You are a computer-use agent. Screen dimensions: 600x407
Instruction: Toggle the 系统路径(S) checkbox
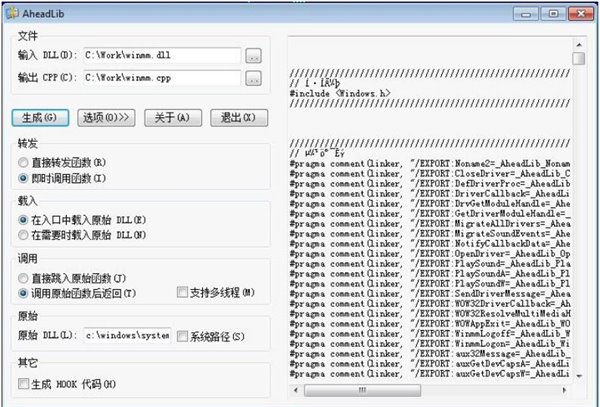tap(181, 337)
